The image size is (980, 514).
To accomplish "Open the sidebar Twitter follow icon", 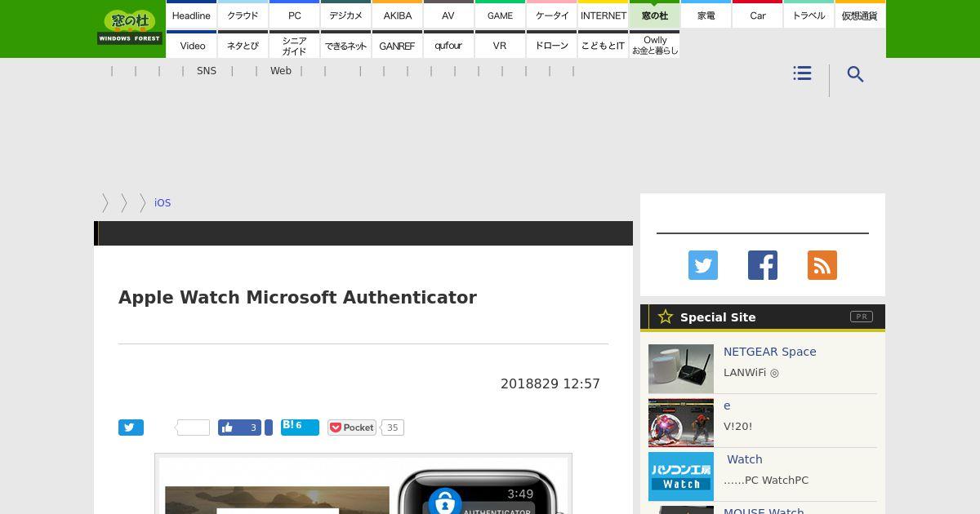I will pos(703,265).
